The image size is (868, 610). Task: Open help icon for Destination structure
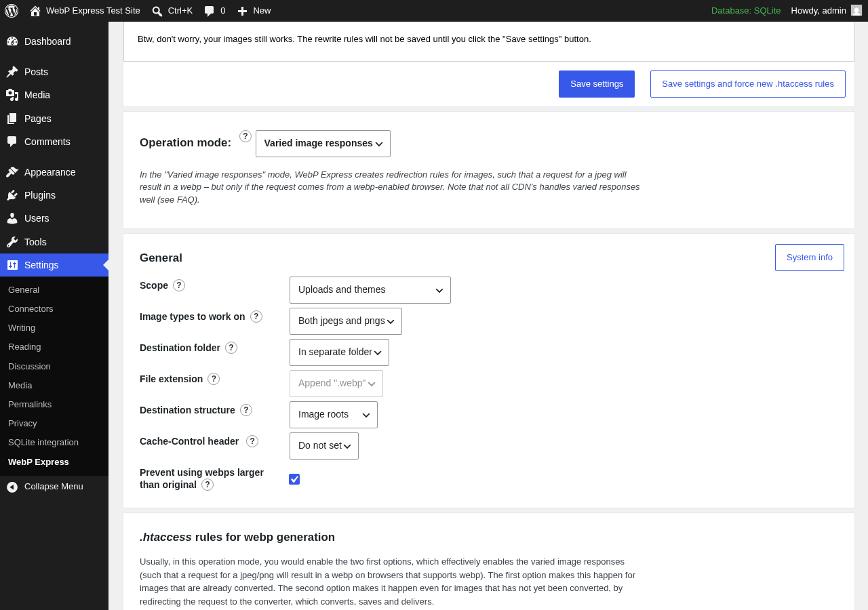246,410
